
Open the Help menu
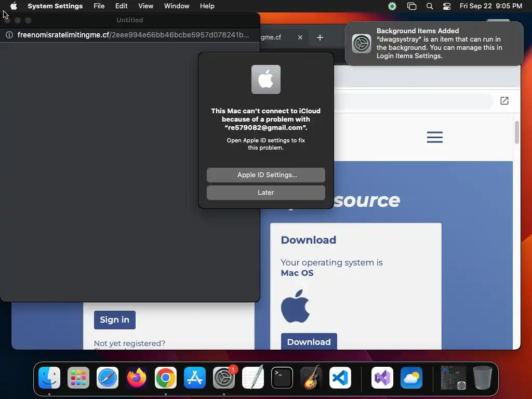pyautogui.click(x=207, y=6)
